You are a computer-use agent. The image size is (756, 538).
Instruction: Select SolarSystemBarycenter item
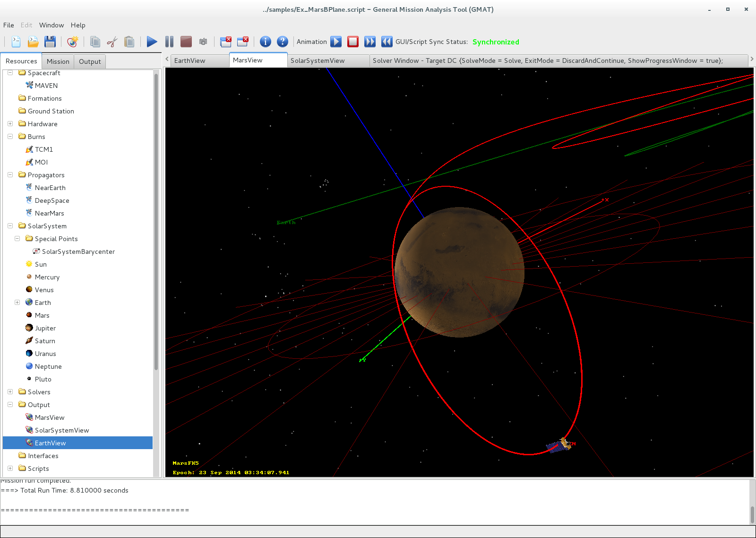(78, 252)
